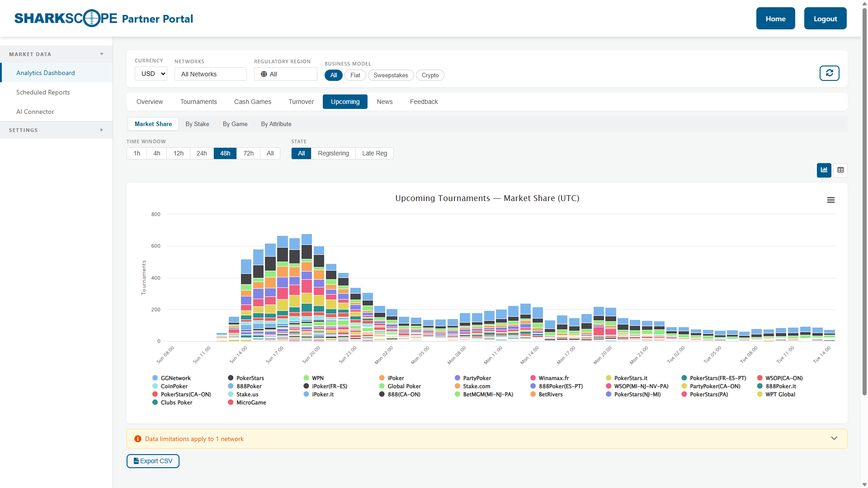Toggle BetRivers legend series

(547, 394)
